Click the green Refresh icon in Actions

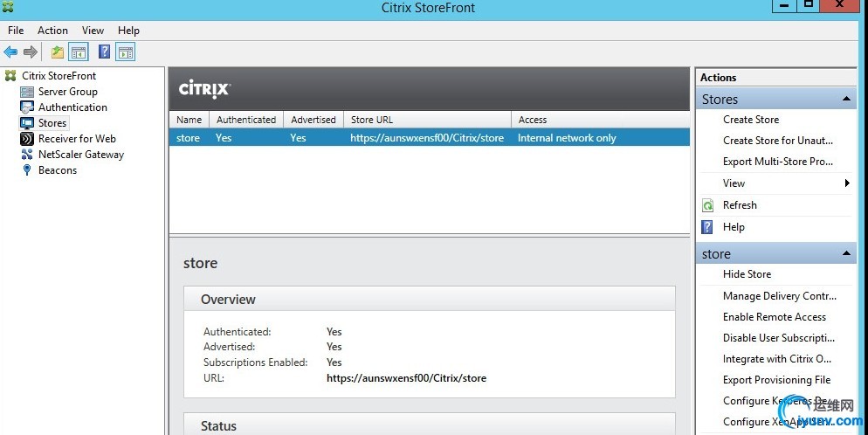tap(707, 205)
